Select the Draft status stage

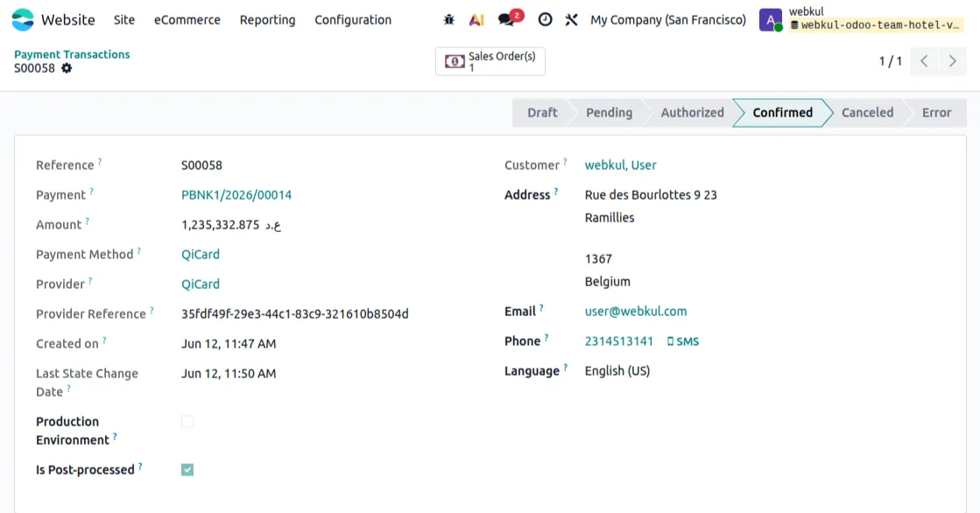[x=542, y=112]
